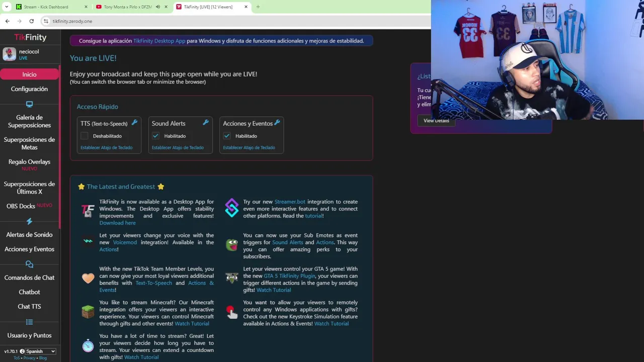Click TTS Establecer Atajo de Teclado link
Image resolution: width=644 pixels, height=362 pixels.
pyautogui.click(x=107, y=148)
